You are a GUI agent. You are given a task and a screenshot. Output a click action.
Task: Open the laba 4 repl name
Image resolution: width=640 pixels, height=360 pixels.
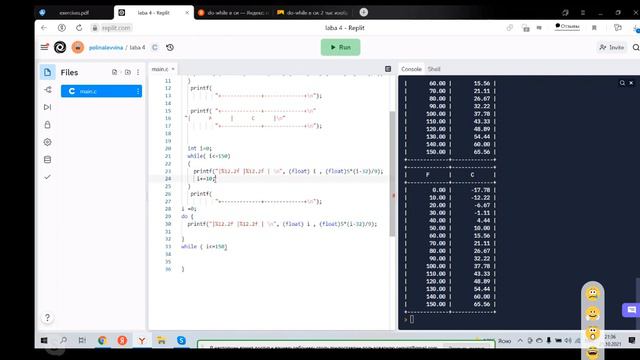coord(138,48)
